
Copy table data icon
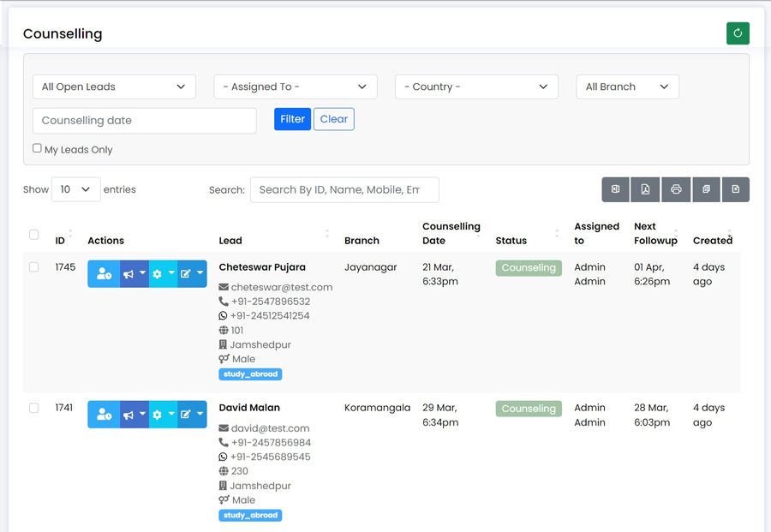point(706,189)
